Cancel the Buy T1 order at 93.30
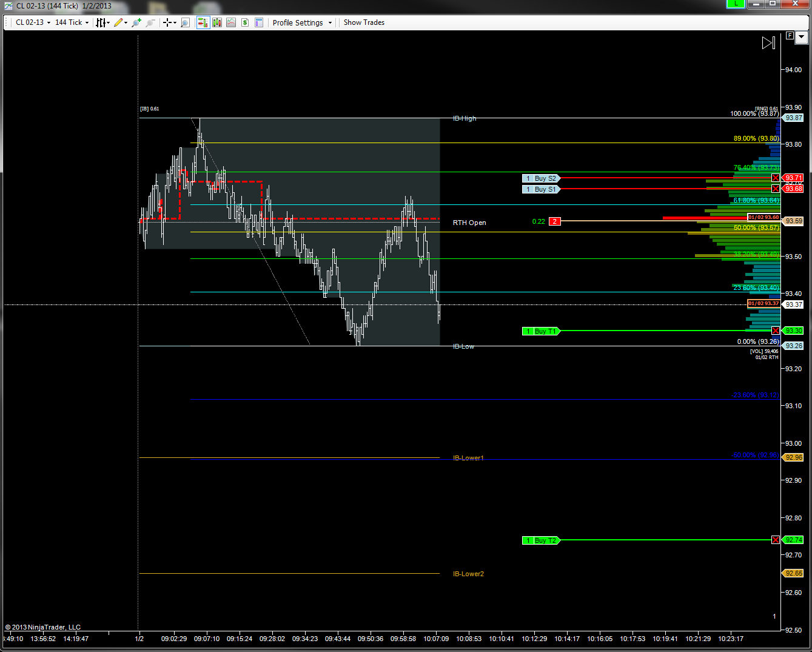 (776, 331)
